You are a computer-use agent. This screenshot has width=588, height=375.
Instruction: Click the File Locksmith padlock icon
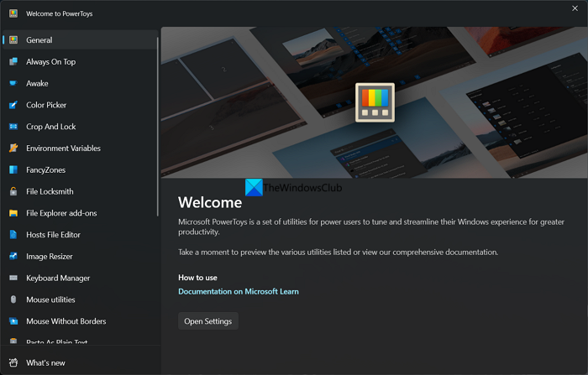tap(13, 191)
